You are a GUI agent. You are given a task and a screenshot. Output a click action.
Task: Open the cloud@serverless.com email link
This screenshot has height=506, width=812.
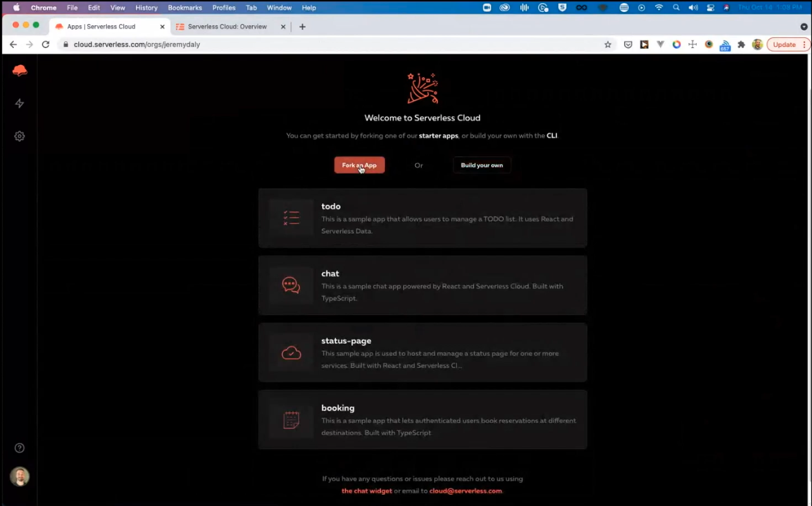[464, 490]
